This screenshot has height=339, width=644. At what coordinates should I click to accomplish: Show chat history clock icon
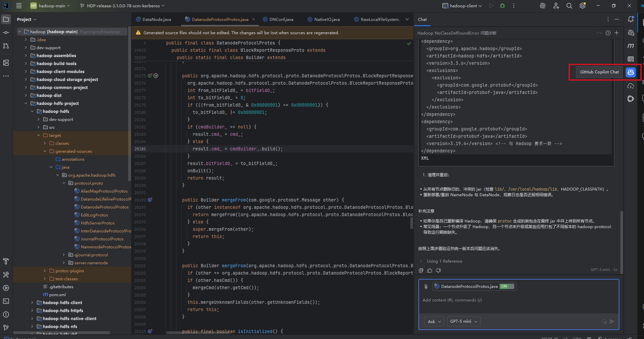tap(608, 33)
